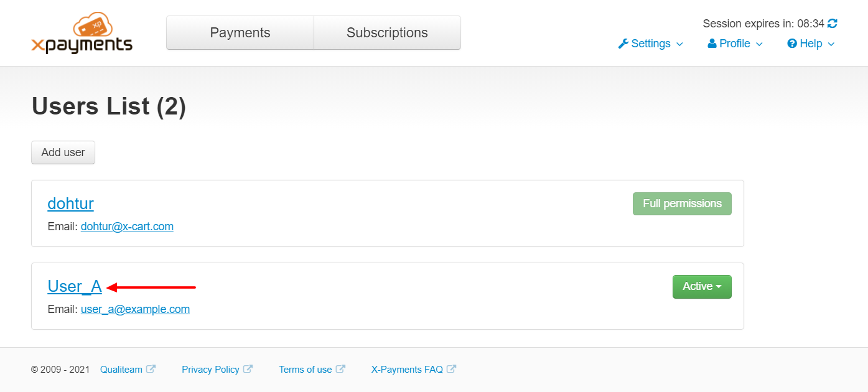Switch to the Payments tab
Image resolution: width=868 pixels, height=392 pixels.
click(x=240, y=33)
